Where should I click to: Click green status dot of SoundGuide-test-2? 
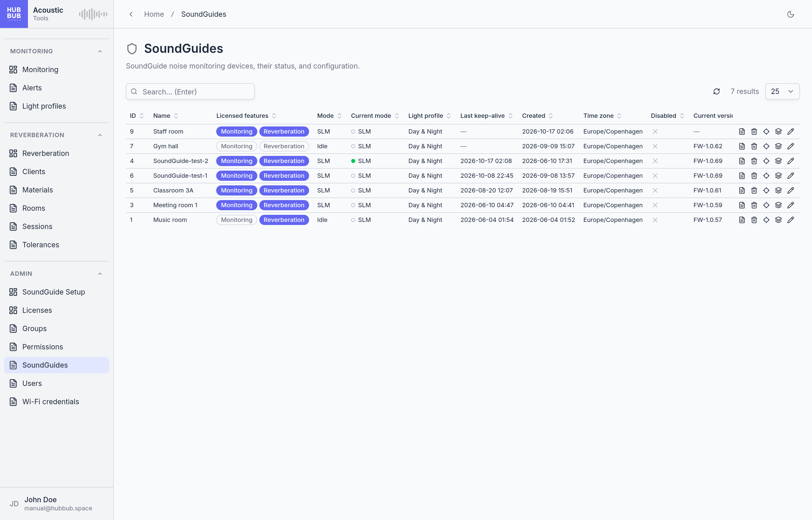coord(353,161)
